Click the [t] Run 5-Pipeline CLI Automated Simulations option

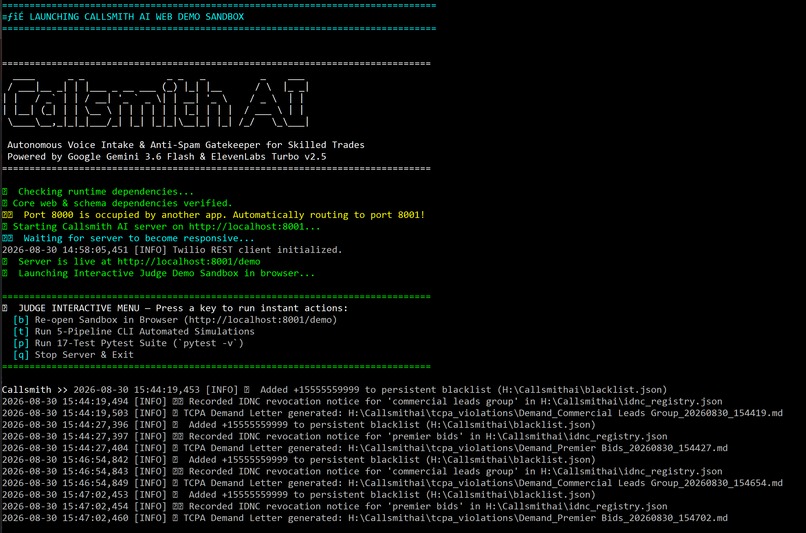click(x=134, y=332)
